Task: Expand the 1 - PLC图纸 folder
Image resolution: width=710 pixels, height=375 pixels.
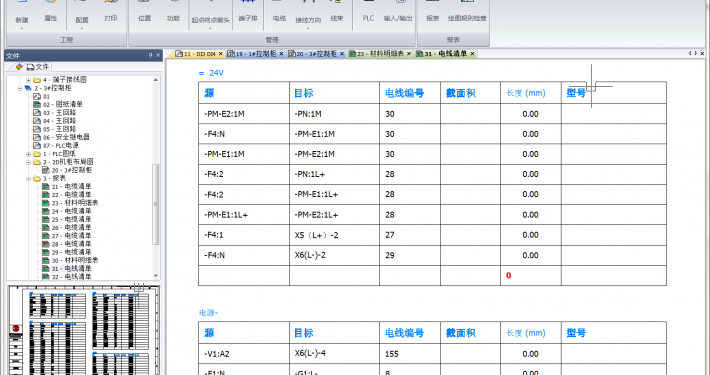Action: click(28, 154)
